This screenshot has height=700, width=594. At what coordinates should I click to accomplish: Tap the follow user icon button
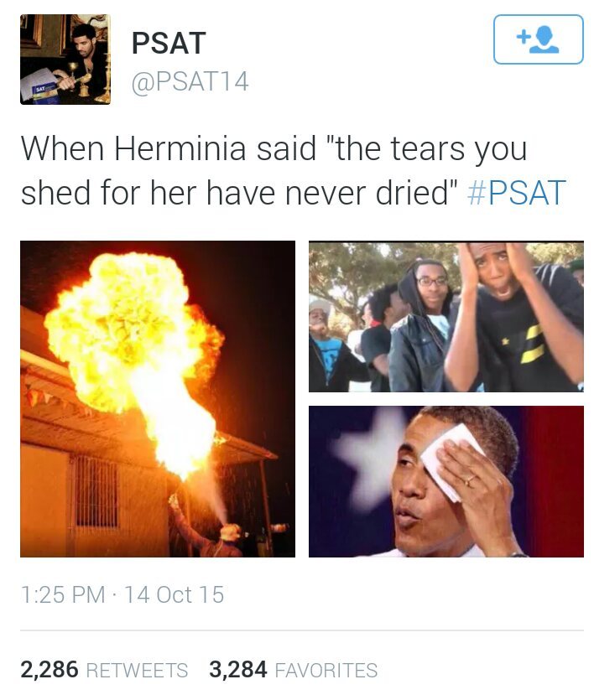coord(538,39)
